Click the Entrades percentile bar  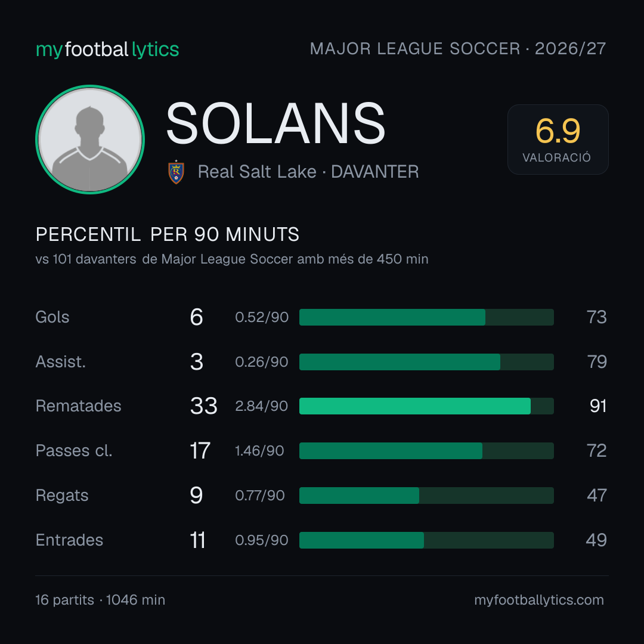426,540
